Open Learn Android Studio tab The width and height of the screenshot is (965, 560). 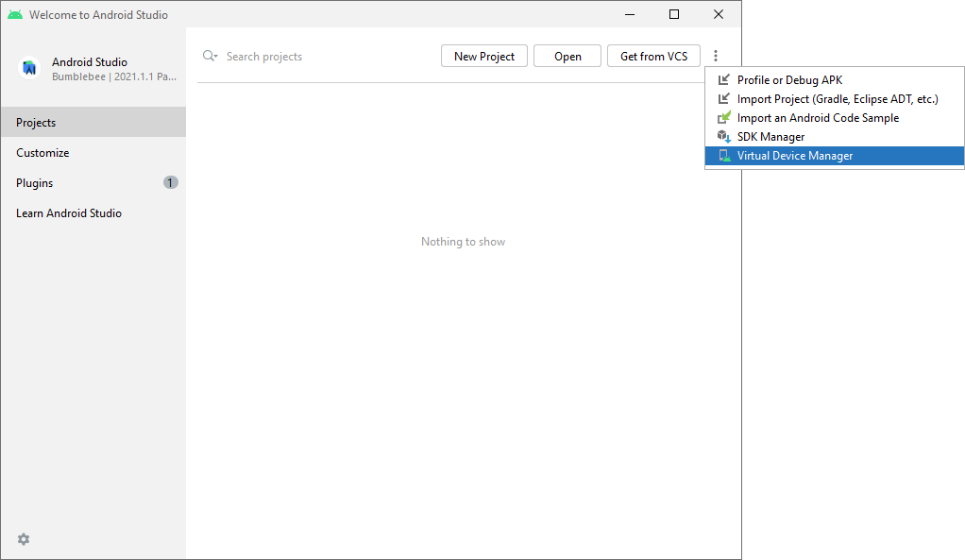(93, 212)
